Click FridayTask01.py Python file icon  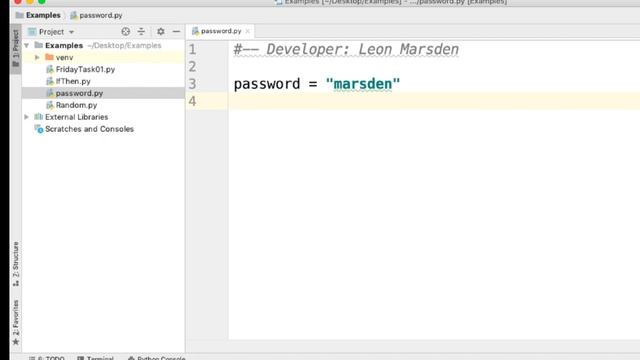pyautogui.click(x=50, y=69)
